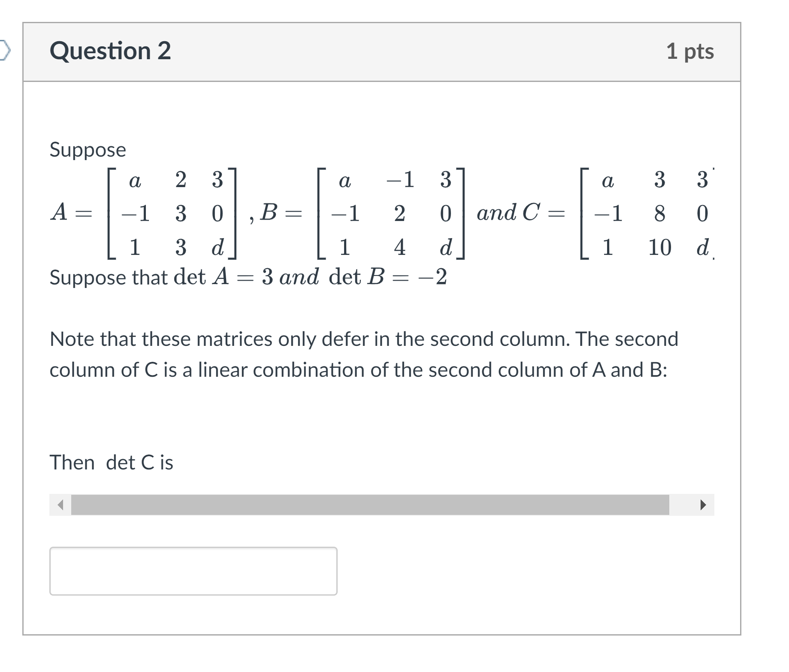Click the word "Suppose" above the matrices

coord(88,150)
